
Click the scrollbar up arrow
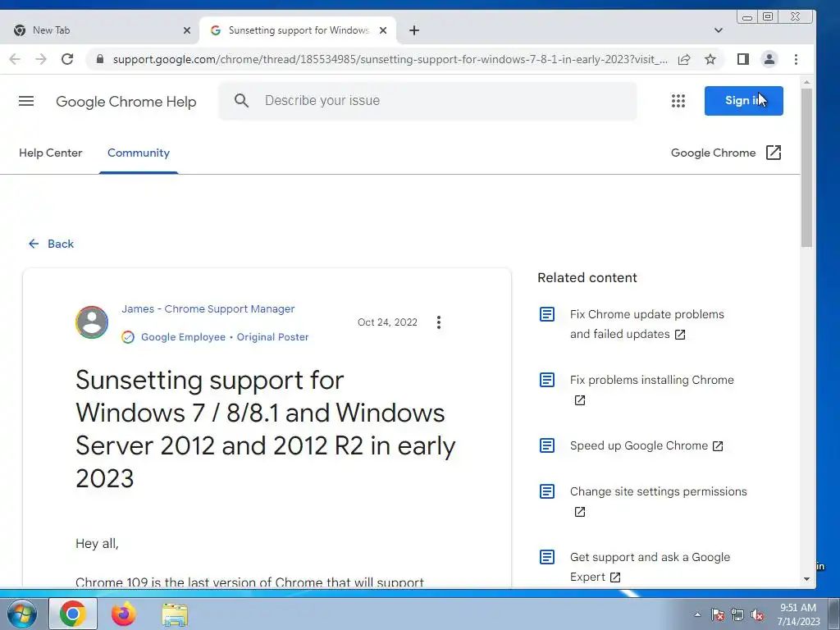tap(807, 83)
